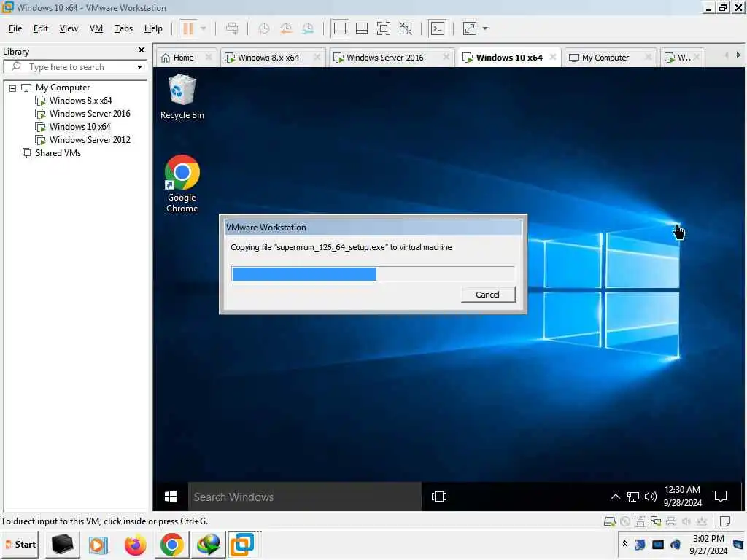Image resolution: width=747 pixels, height=560 pixels.
Task: Click the network adapter status icon
Action: (656, 522)
